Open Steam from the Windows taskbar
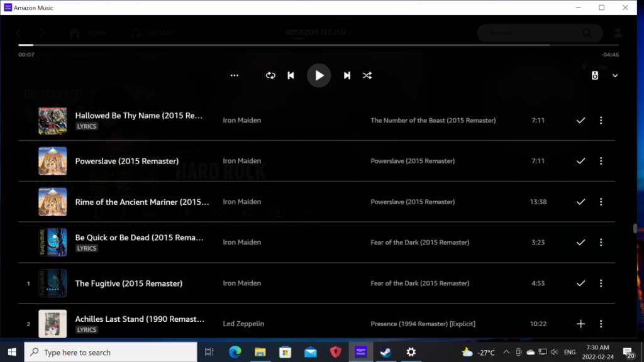Screen dimensions: 644x362 [x=386, y=352]
